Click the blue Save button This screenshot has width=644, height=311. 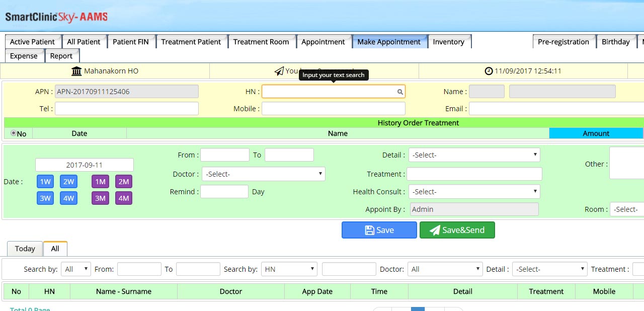pos(379,230)
